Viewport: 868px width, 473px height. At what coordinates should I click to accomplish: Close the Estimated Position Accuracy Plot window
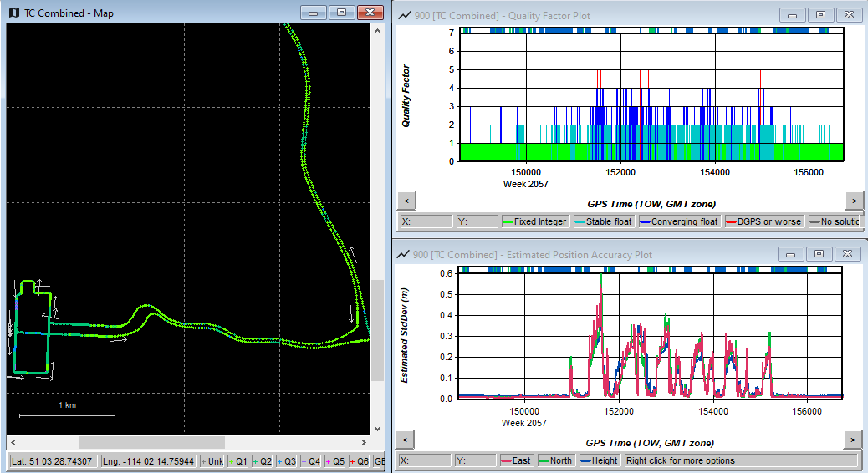point(848,255)
